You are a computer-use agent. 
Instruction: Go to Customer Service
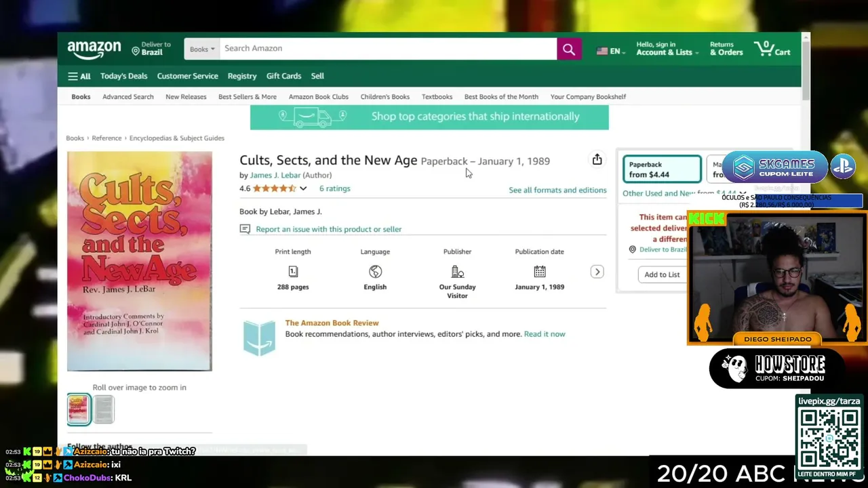(188, 76)
